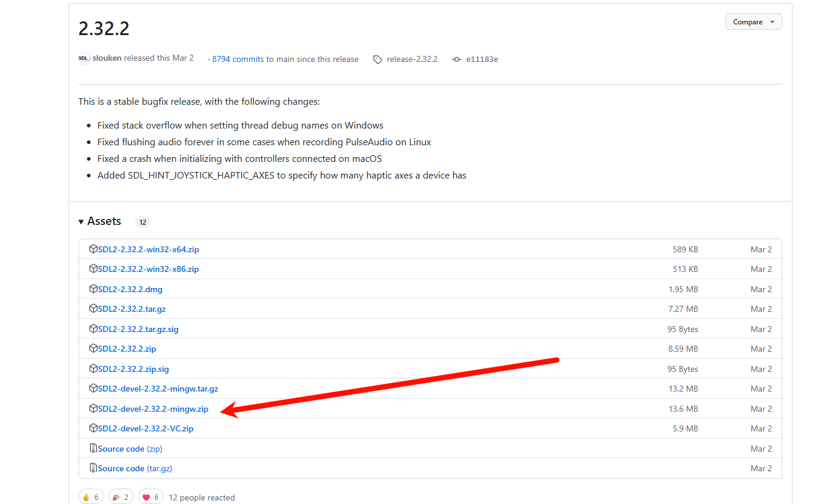Screen dimensions: 839x504
Task: Open commit e11183e
Action: (x=482, y=59)
